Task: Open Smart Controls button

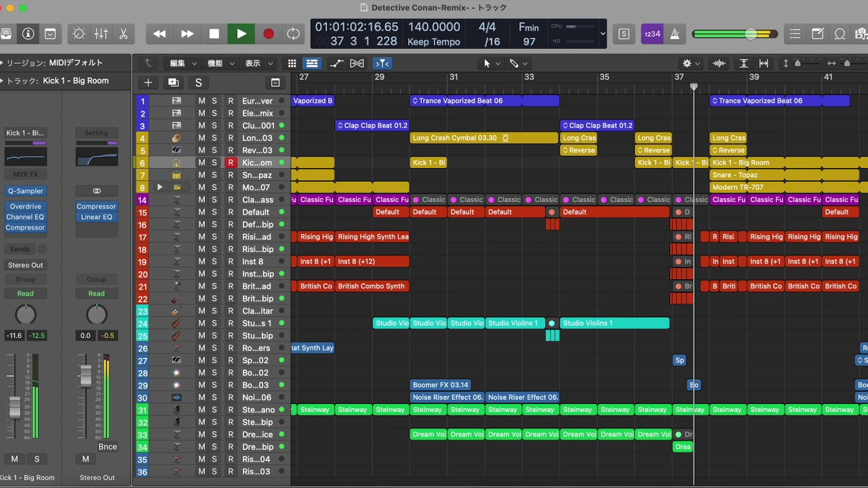Action: (x=79, y=34)
